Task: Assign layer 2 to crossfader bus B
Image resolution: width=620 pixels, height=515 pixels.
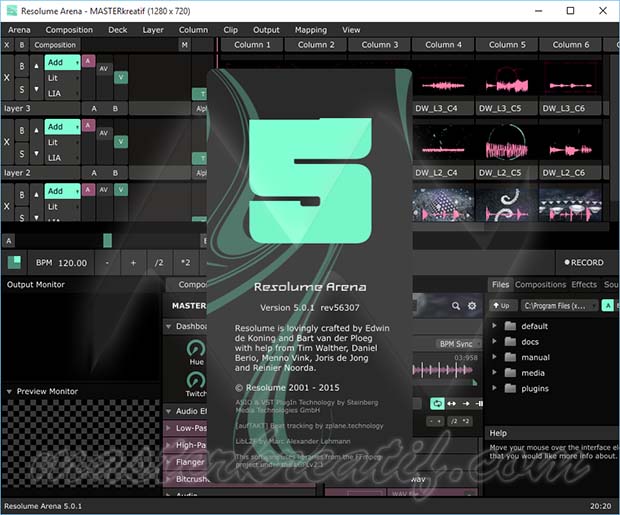Action: pyautogui.click(x=115, y=173)
